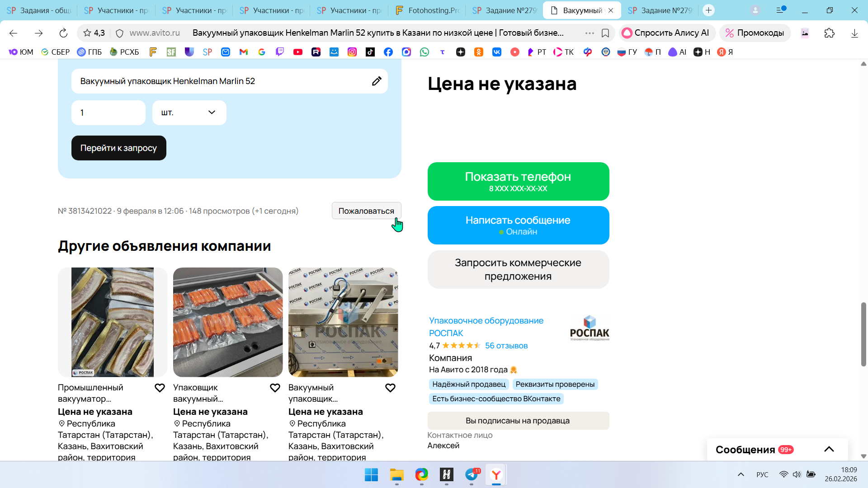Toggle favorite heart on Упаковщик вакуумный listing

point(275,388)
